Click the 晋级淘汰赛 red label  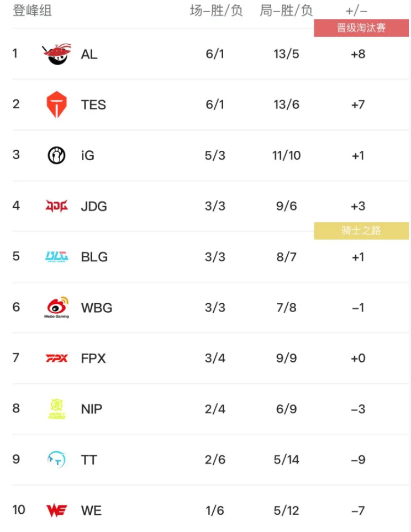(x=361, y=28)
